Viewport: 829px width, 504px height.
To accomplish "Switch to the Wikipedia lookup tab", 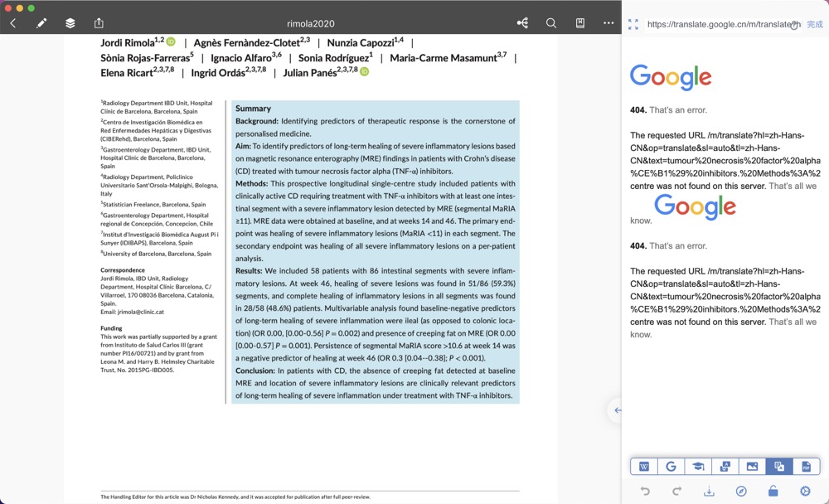I will [644, 467].
